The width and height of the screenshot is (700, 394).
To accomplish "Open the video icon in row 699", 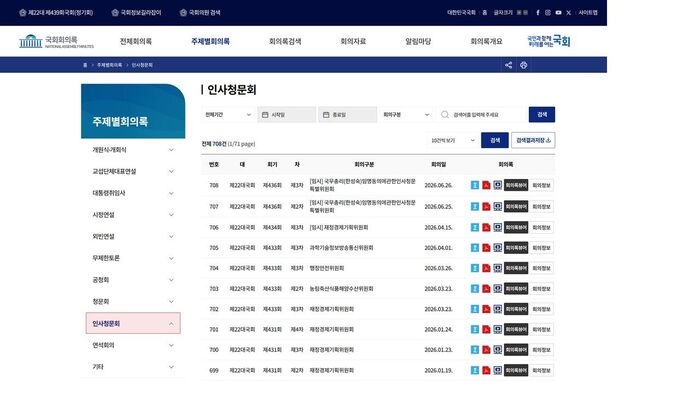I will (497, 370).
